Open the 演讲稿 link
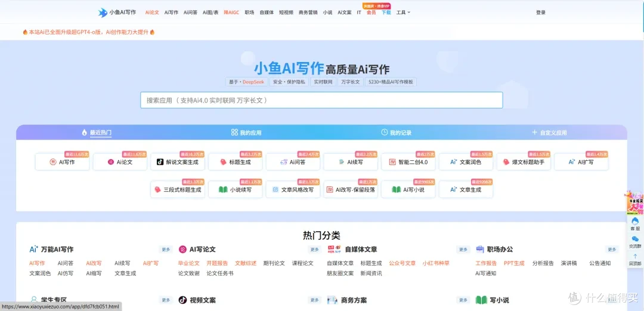The image size is (644, 311). point(569,263)
